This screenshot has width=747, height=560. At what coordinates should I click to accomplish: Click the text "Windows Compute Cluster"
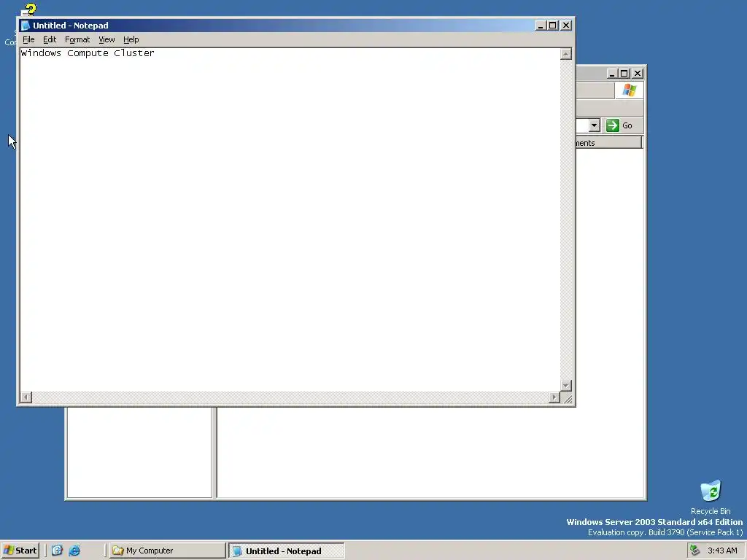click(88, 53)
